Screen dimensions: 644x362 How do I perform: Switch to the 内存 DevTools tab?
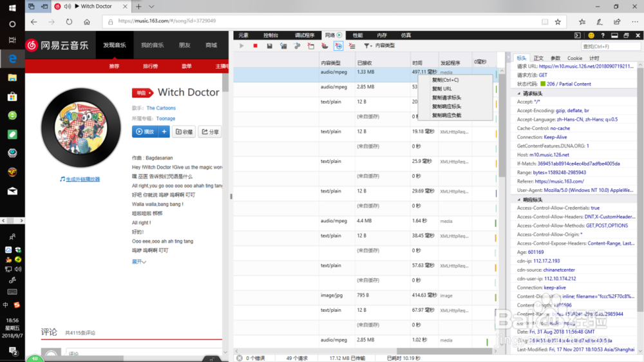tap(382, 35)
